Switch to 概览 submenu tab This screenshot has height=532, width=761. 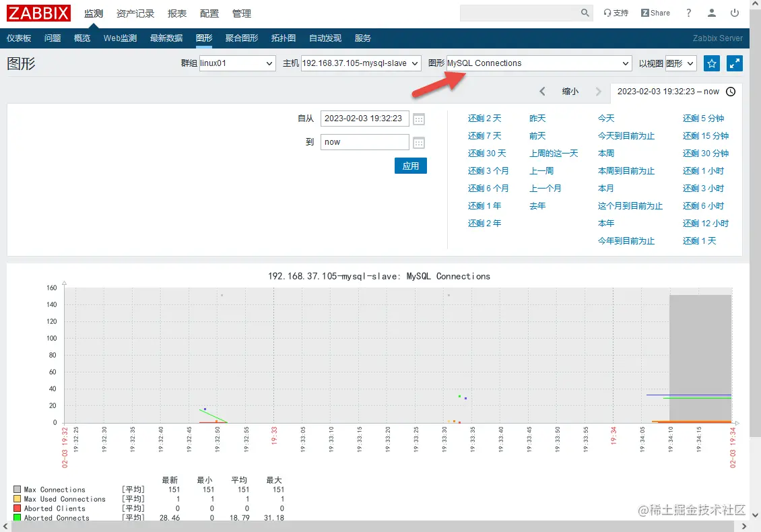(x=82, y=38)
